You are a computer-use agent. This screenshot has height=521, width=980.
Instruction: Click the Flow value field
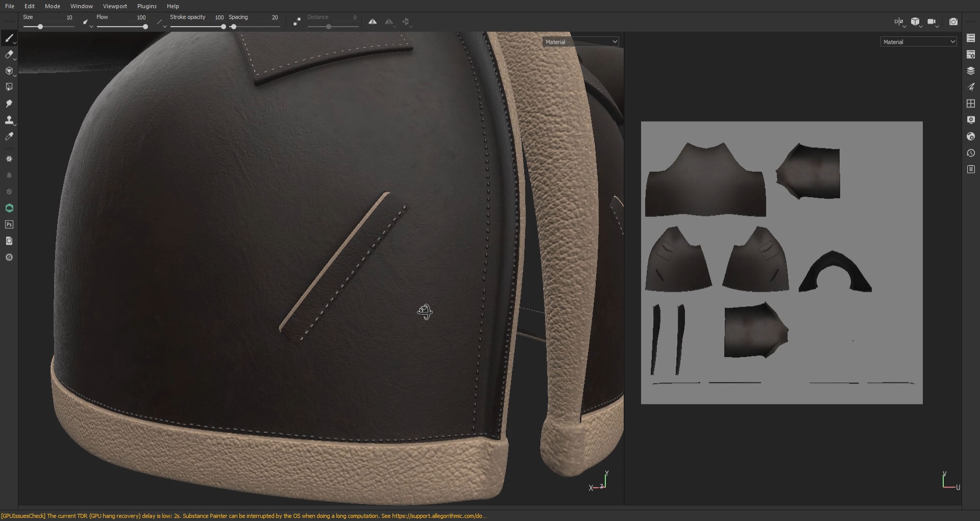click(x=141, y=17)
